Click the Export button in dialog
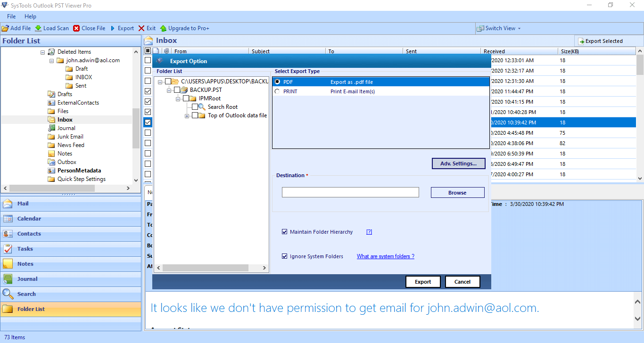This screenshot has width=644, height=343. 423,282
